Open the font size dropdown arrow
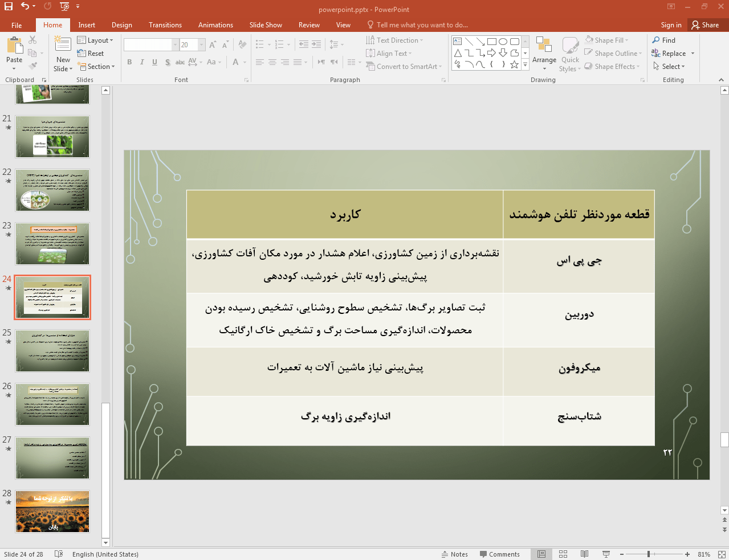 (x=201, y=44)
